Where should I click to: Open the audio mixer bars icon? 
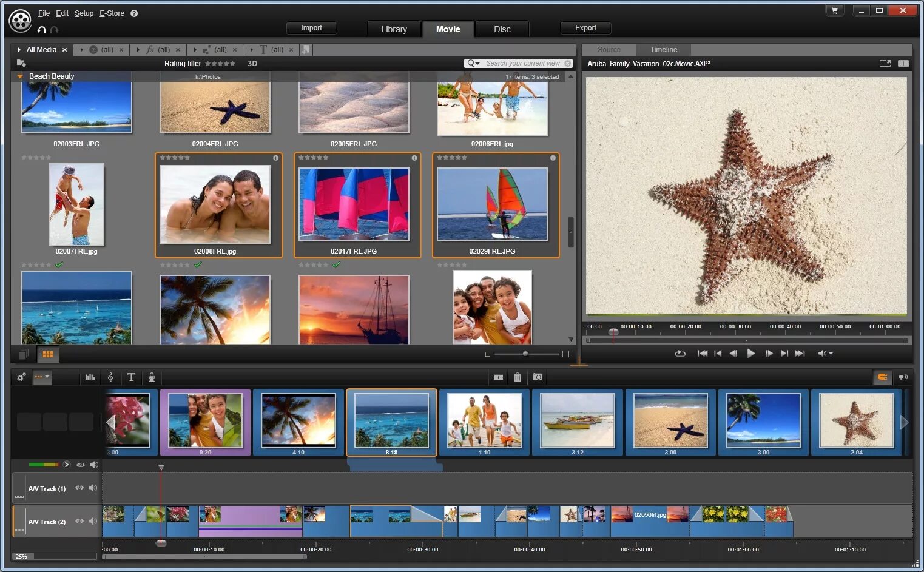[90, 377]
